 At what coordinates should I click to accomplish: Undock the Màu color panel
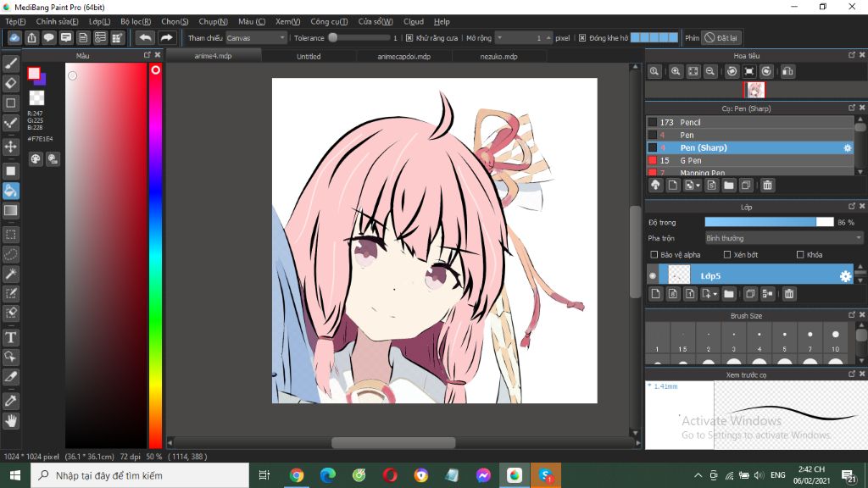pyautogui.click(x=147, y=55)
